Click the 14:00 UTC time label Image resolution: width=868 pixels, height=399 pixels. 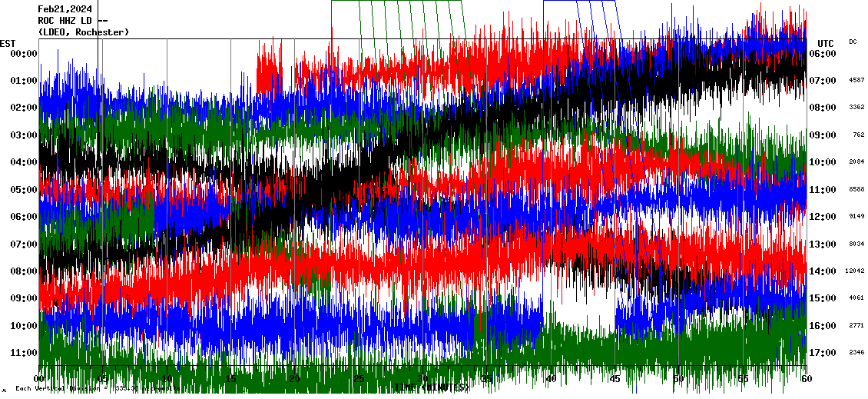827,271
